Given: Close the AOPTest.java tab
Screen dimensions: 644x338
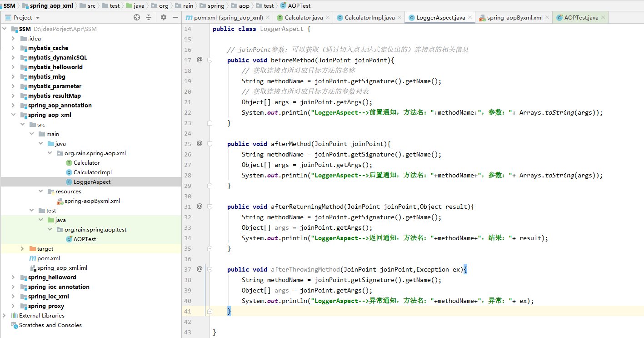Looking at the screenshot, I should coord(603,18).
